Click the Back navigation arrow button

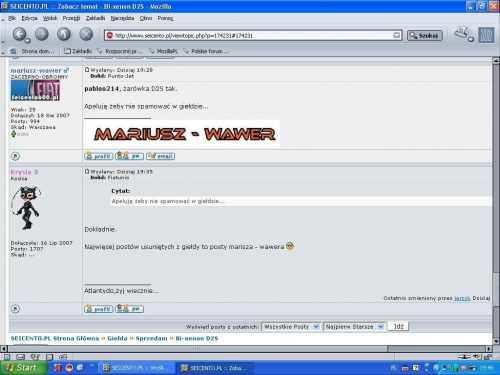point(19,34)
